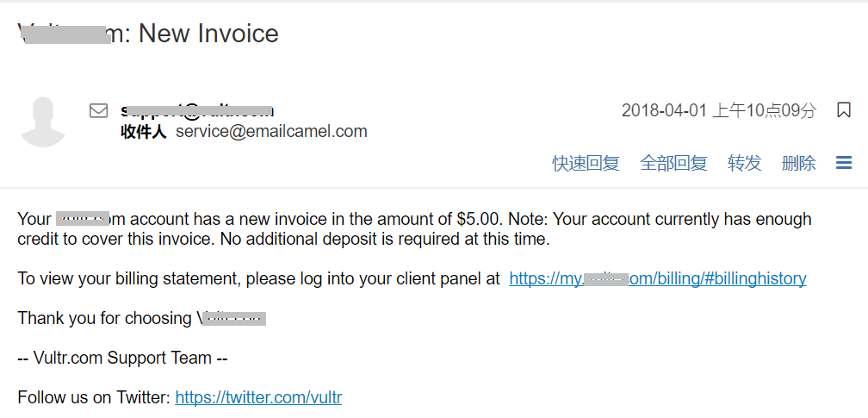The height and width of the screenshot is (418, 868).
Task: Choose 快速回复 to quick reply
Action: coord(586,163)
